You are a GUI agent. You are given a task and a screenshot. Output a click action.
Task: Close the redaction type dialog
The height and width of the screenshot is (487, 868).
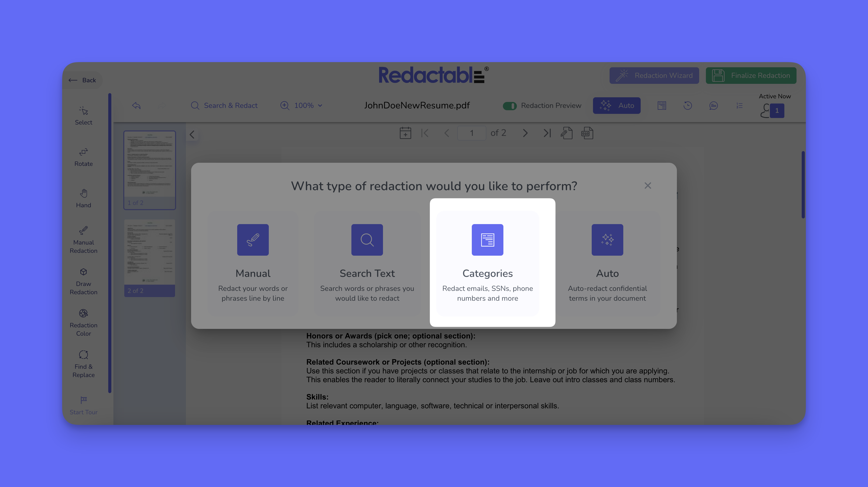click(x=648, y=186)
